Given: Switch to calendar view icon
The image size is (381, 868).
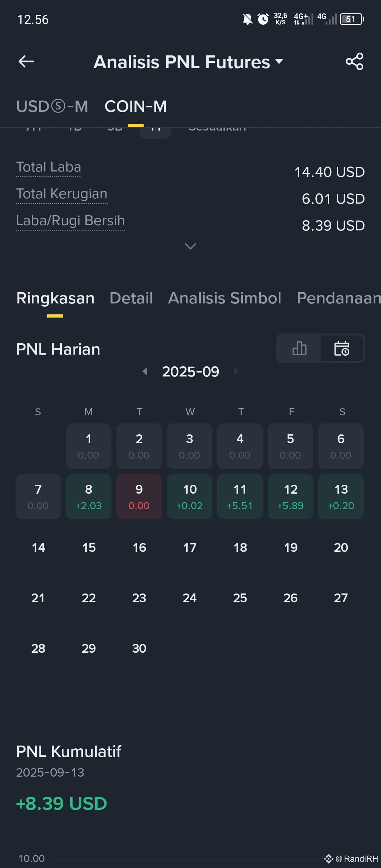Looking at the screenshot, I should (x=341, y=348).
